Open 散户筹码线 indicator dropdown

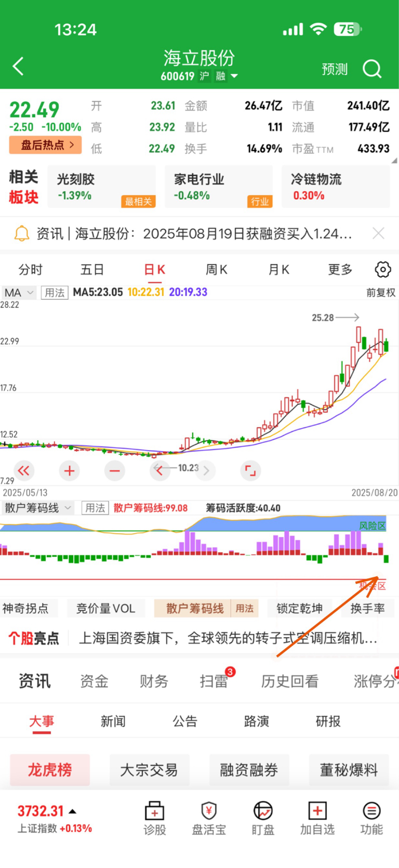coord(37,508)
